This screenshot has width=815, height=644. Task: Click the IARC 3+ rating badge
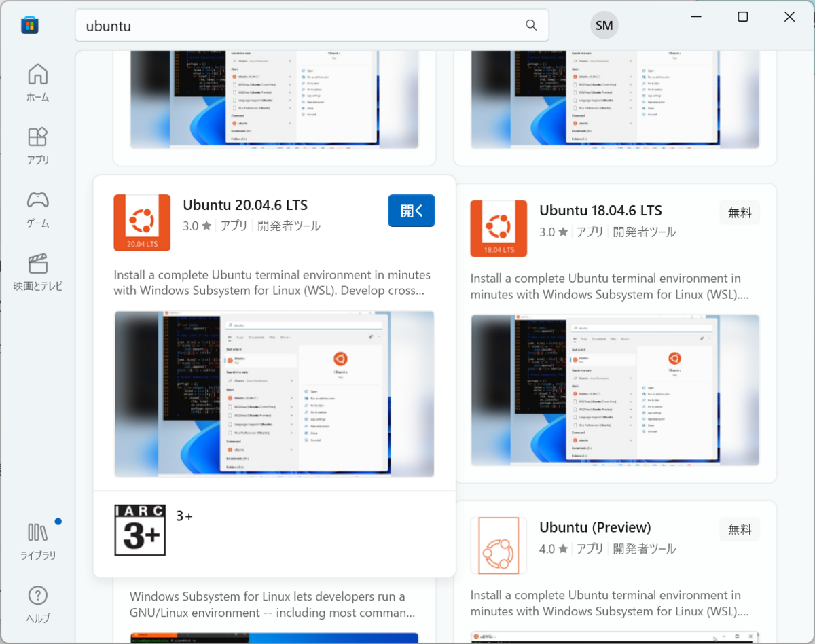[x=140, y=530]
